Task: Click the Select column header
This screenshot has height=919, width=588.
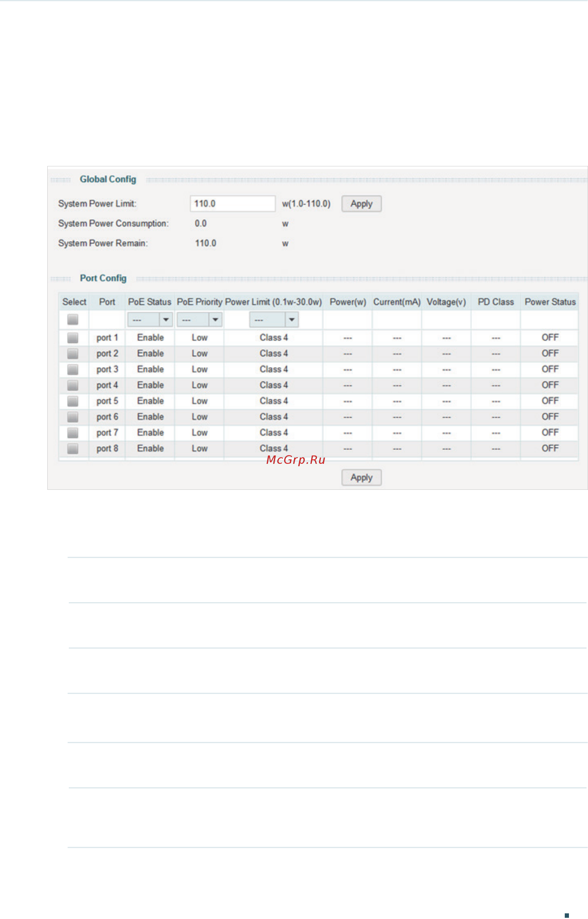Action: [74, 302]
